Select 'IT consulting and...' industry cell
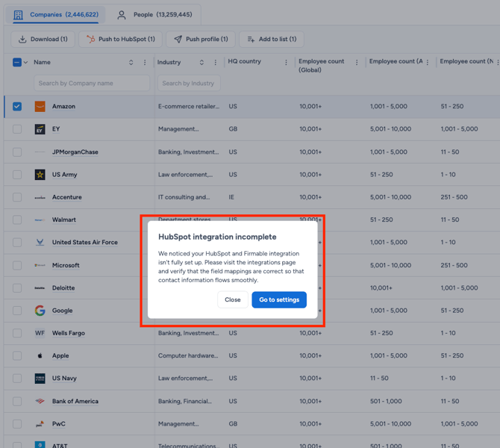Viewport: 500px width, 448px height. (x=184, y=197)
